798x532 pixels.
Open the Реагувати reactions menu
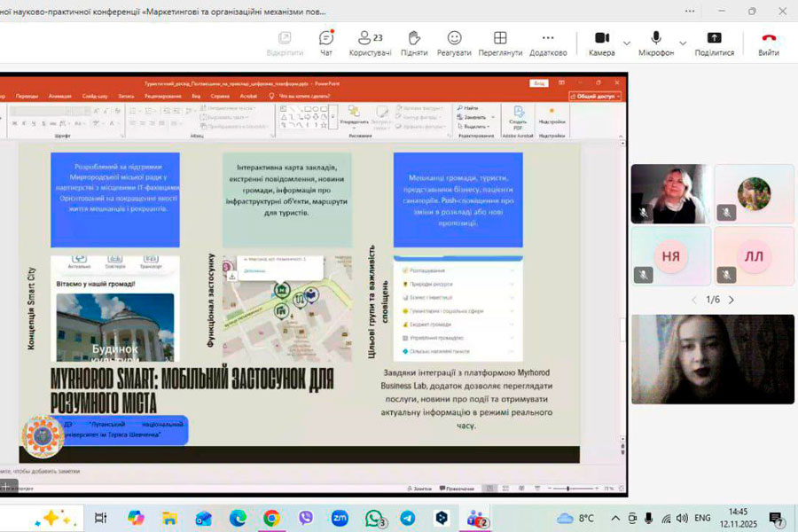(454, 43)
